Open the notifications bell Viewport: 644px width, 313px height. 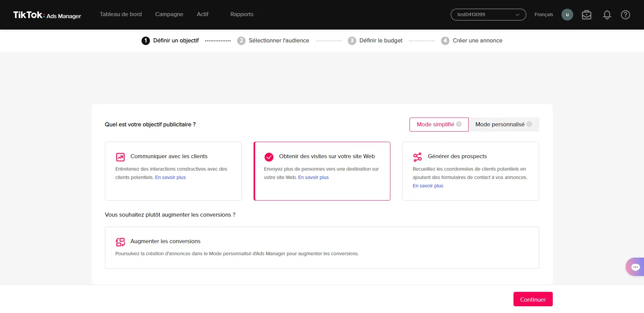607,15
